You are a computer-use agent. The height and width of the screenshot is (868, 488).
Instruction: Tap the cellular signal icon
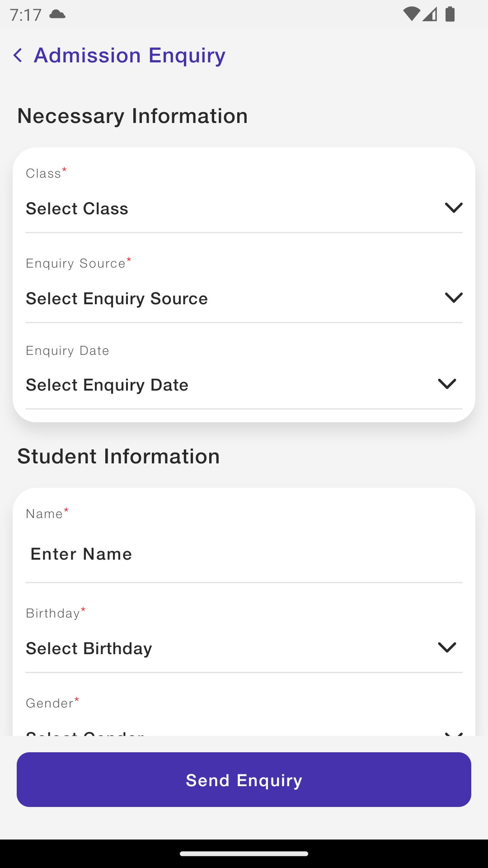pyautogui.click(x=430, y=14)
